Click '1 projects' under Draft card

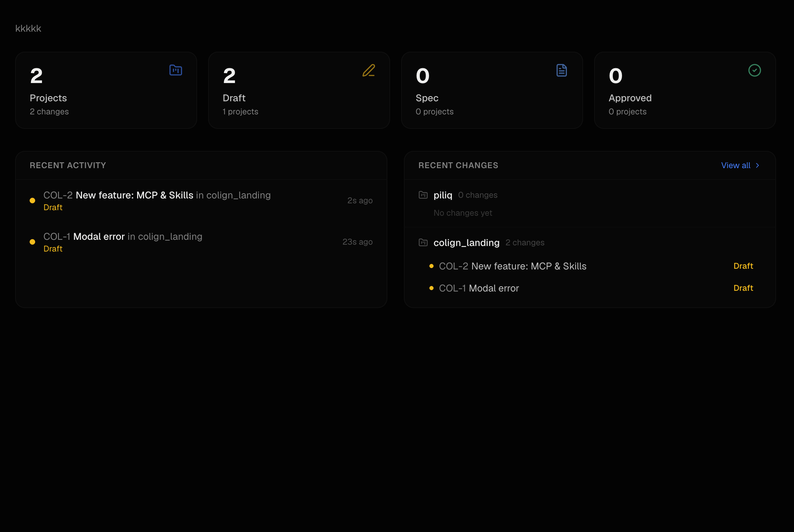241,112
